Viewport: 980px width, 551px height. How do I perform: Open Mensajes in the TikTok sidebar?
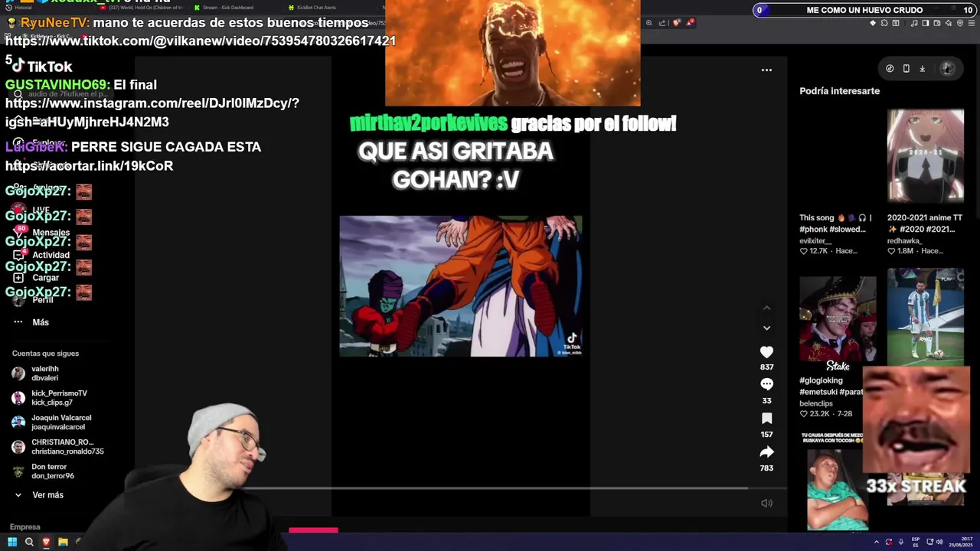pyautogui.click(x=42, y=232)
